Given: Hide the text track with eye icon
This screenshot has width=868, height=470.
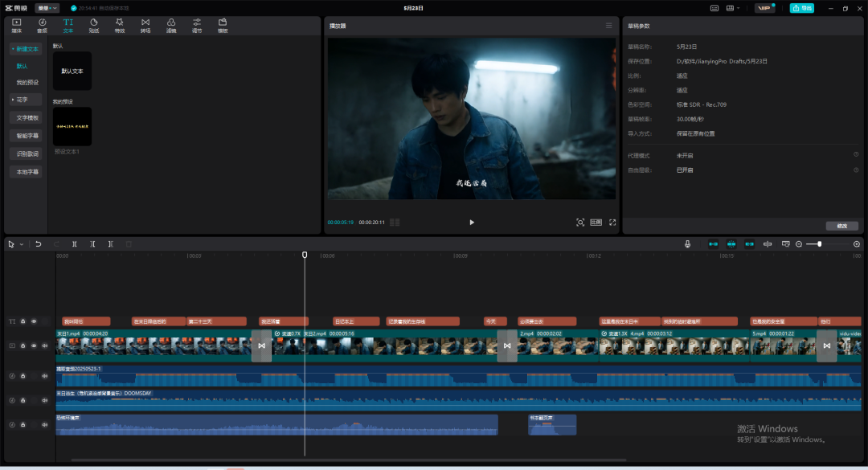Looking at the screenshot, I should [34, 321].
